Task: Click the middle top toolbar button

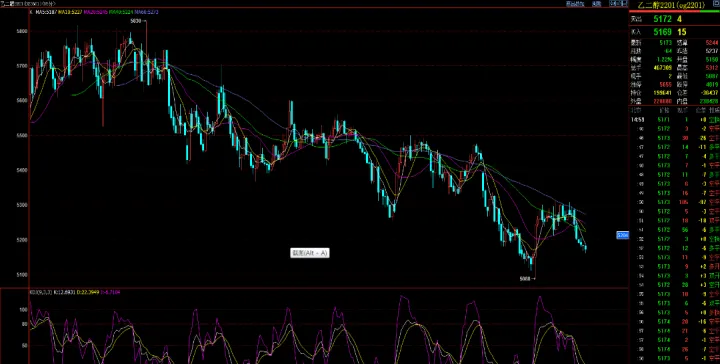Action: 596,4
